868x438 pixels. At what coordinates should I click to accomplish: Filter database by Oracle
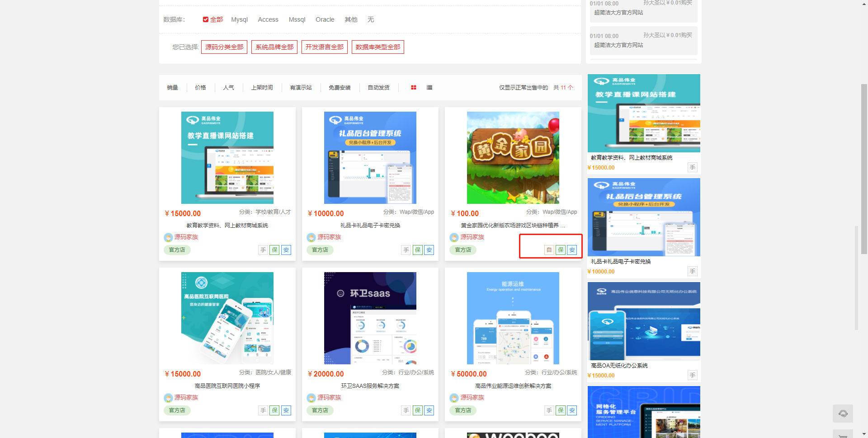click(325, 19)
